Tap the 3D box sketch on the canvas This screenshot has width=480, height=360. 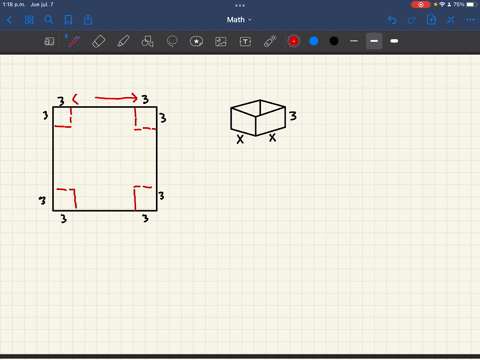(x=258, y=118)
